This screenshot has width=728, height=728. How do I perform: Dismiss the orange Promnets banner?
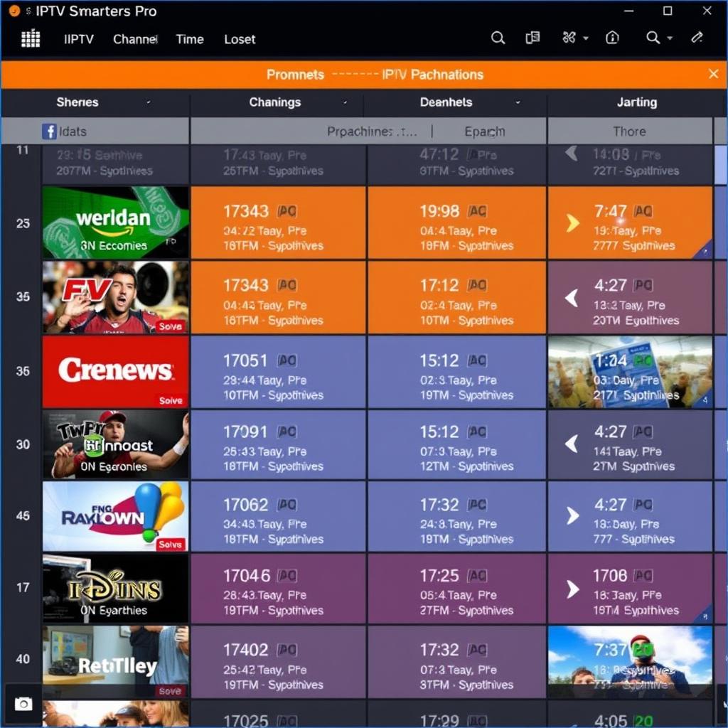pyautogui.click(x=714, y=74)
